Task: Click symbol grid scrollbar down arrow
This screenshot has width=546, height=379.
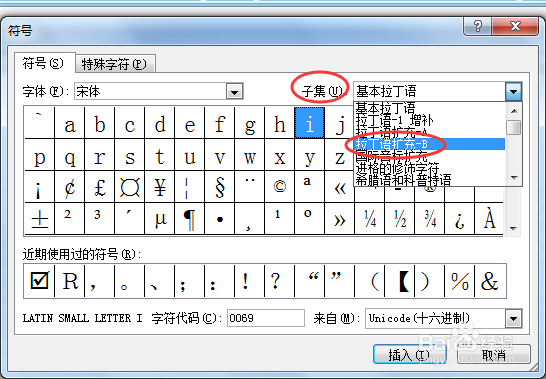Action: click(513, 229)
